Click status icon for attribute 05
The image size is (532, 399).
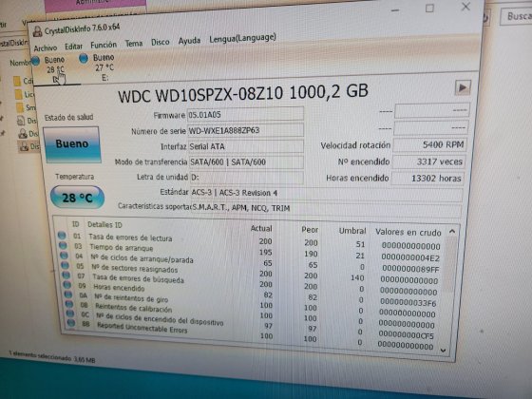(x=66, y=265)
